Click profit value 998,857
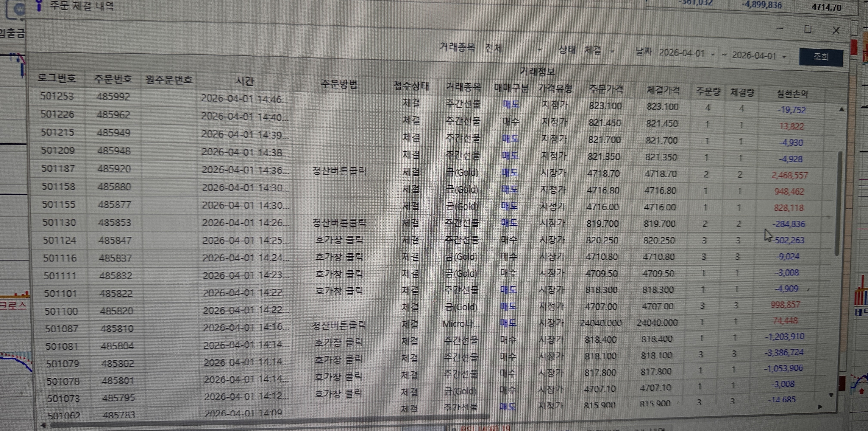The width and height of the screenshot is (868, 431). [x=785, y=305]
